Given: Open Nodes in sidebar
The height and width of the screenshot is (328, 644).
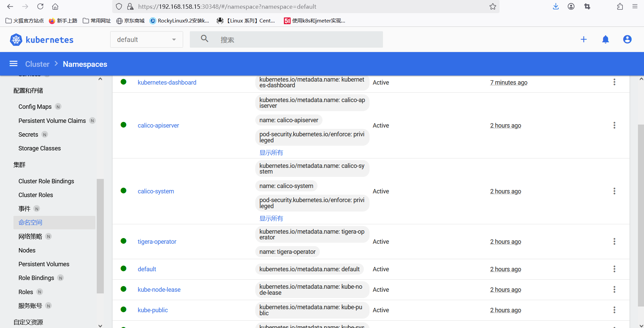Looking at the screenshot, I should coord(27,250).
